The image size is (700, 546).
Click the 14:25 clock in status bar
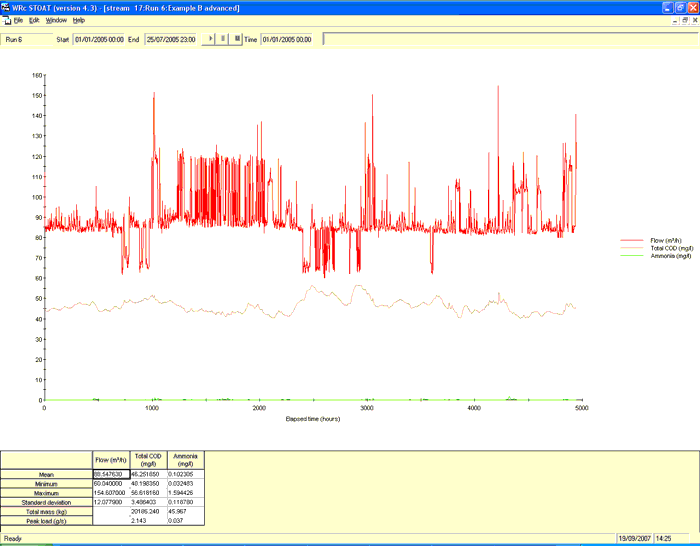pyautogui.click(x=663, y=538)
